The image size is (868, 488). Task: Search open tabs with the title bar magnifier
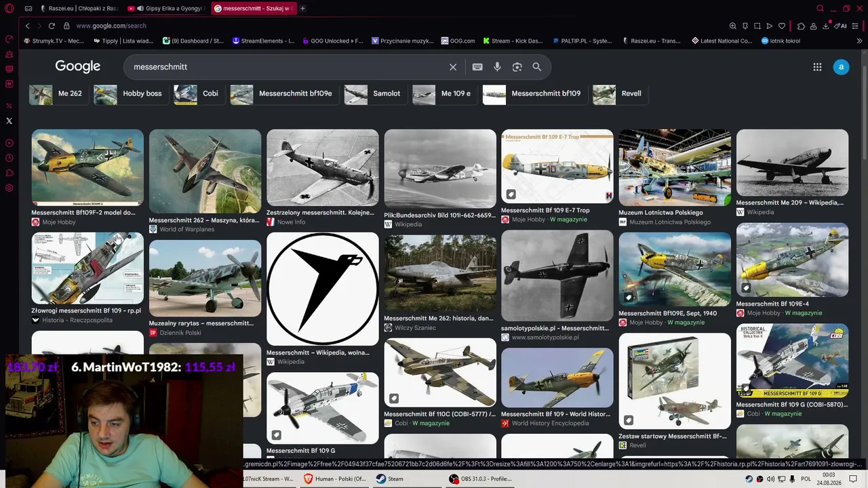[820, 9]
